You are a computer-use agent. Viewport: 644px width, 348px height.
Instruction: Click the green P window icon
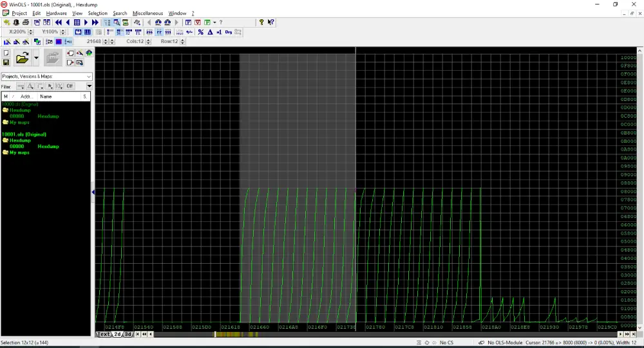[207, 22]
